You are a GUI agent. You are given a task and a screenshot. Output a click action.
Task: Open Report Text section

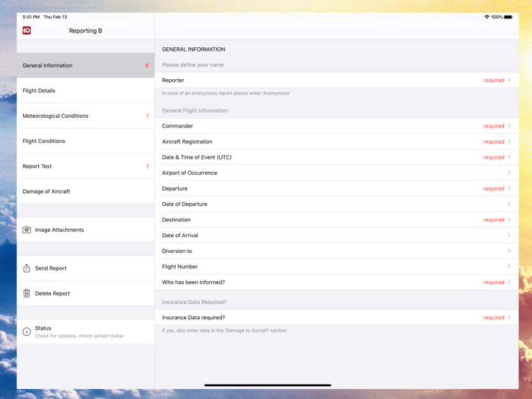[85, 166]
